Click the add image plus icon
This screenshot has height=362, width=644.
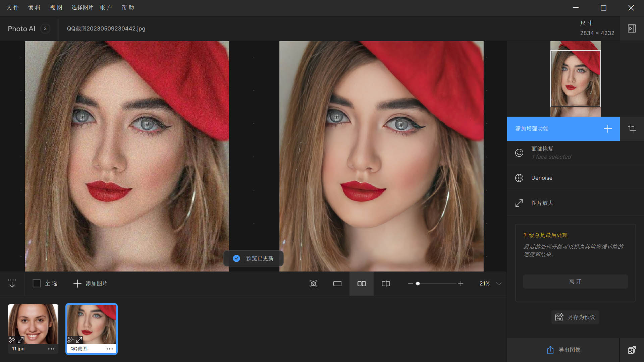pos(77,284)
